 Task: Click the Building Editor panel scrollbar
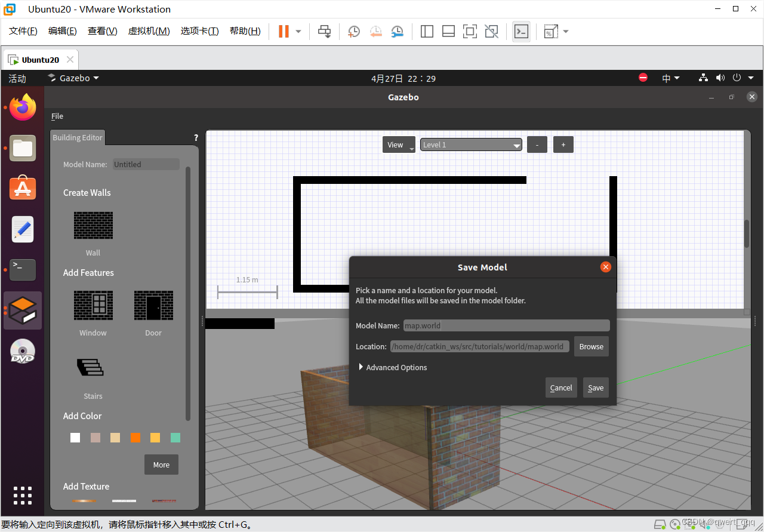point(189,293)
